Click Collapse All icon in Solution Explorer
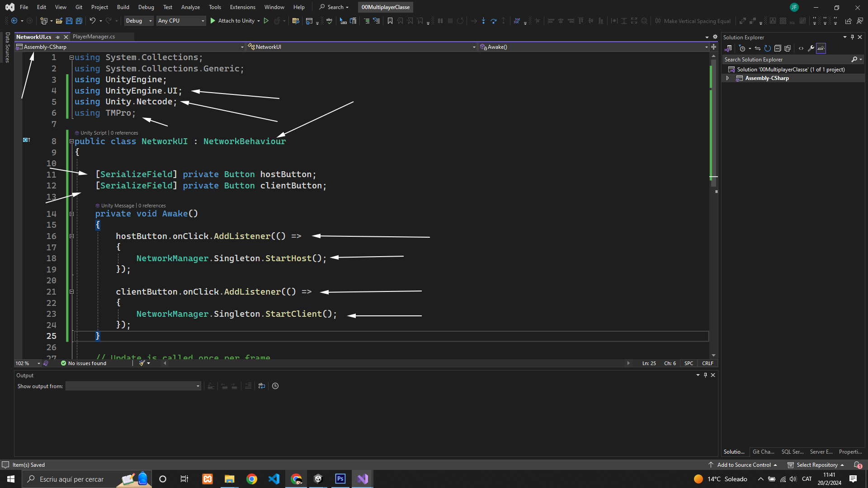 778,48
